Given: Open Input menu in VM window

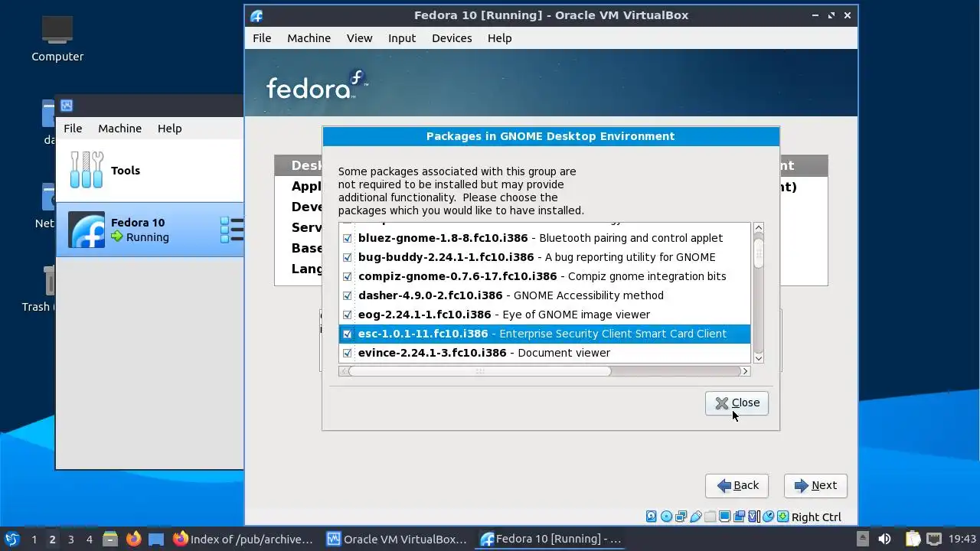Looking at the screenshot, I should [x=402, y=38].
